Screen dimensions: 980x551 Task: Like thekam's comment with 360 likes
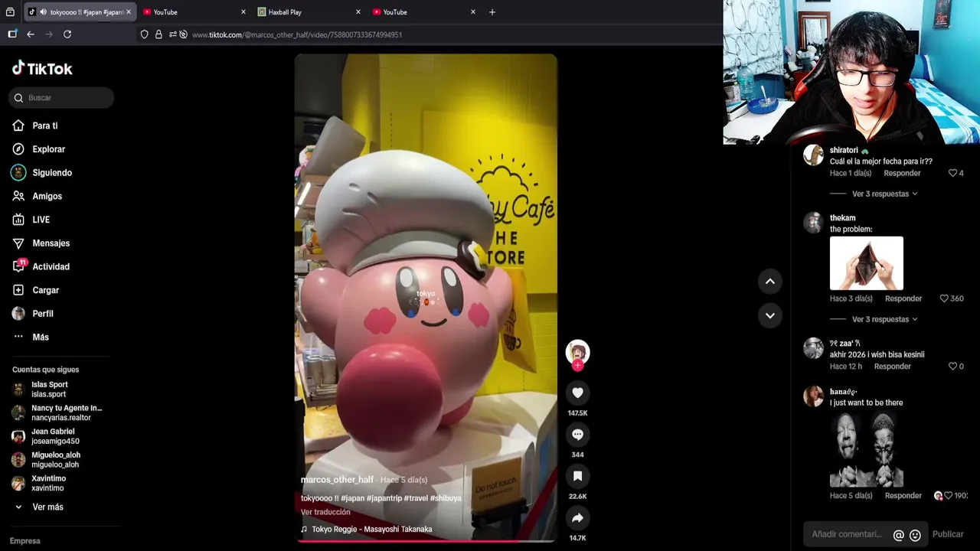coord(944,298)
